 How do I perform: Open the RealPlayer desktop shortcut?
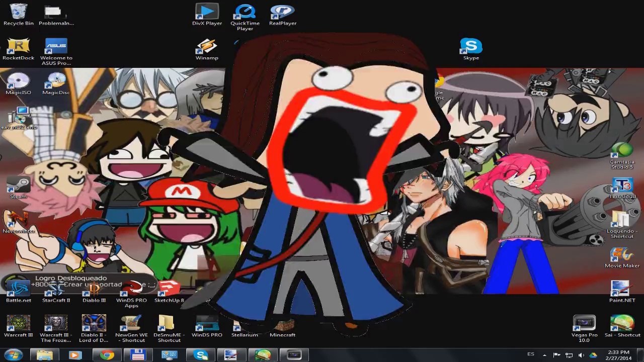pyautogui.click(x=283, y=14)
